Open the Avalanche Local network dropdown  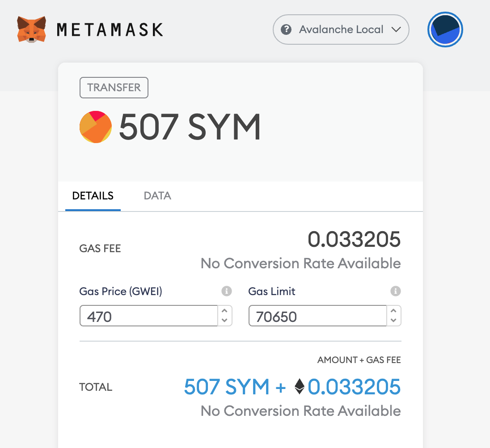tap(341, 30)
